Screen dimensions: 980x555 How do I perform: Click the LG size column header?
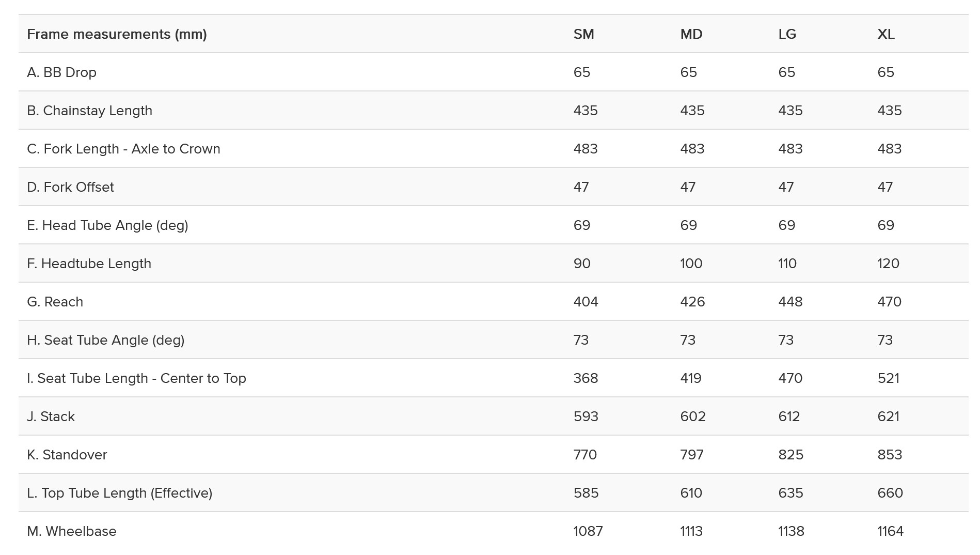(787, 34)
